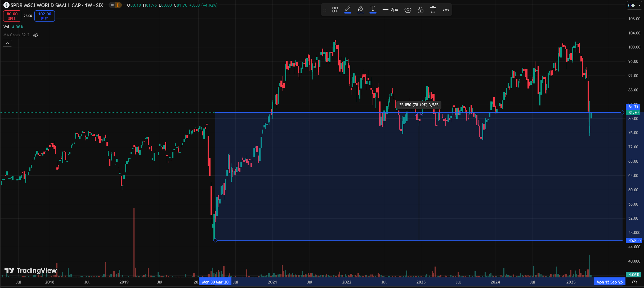
Task: Click the 2019 tall red volume spike
Action: pyautogui.click(x=134, y=242)
